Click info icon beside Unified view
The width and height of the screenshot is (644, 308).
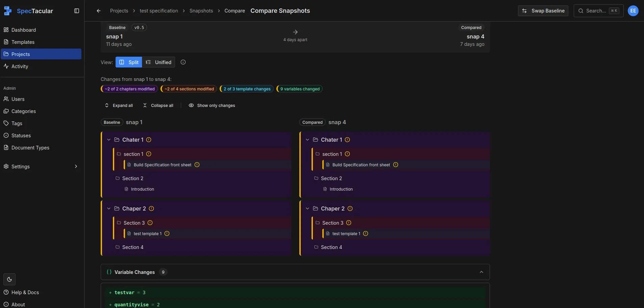click(183, 62)
